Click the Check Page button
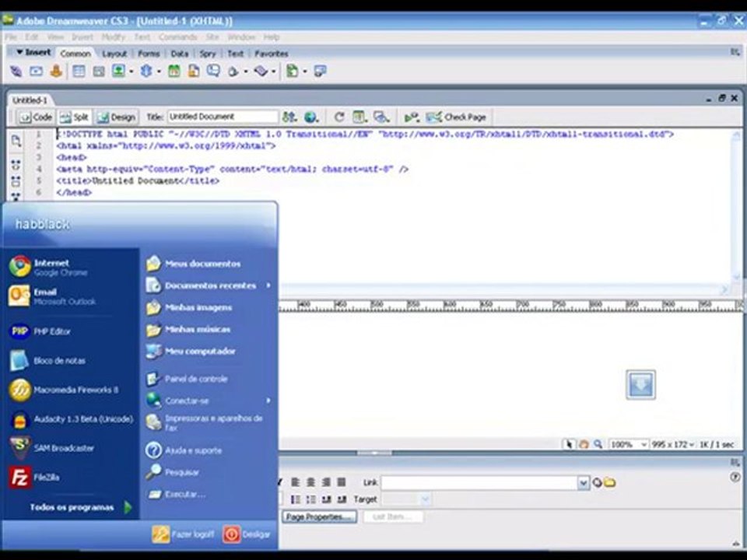747x560 pixels. pos(456,117)
